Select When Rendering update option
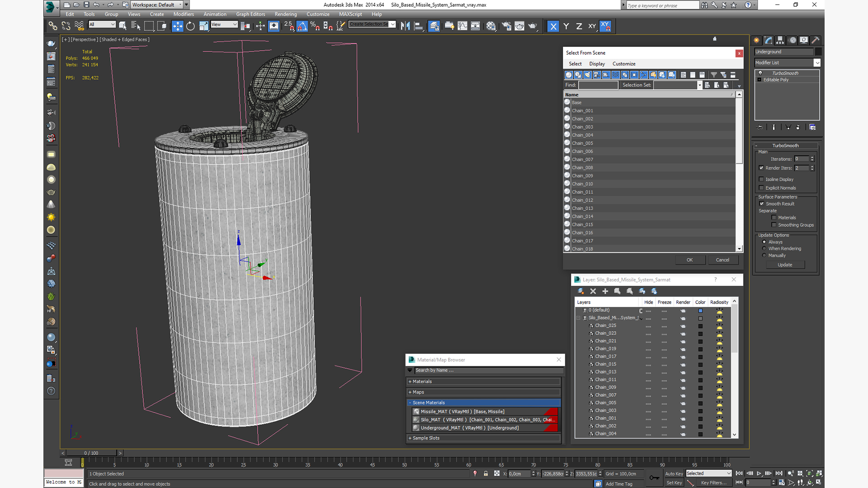This screenshot has width=868, height=488. pyautogui.click(x=764, y=249)
